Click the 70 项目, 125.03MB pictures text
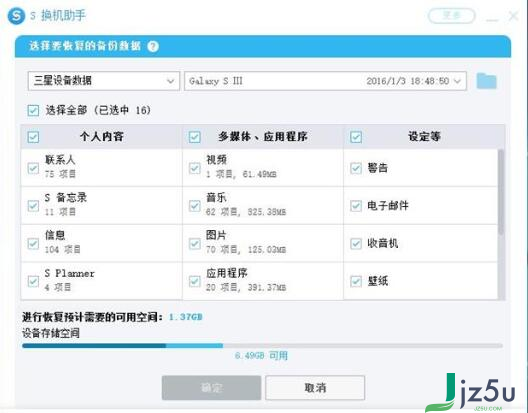Image resolution: width=528 pixels, height=413 pixels. coord(246,250)
